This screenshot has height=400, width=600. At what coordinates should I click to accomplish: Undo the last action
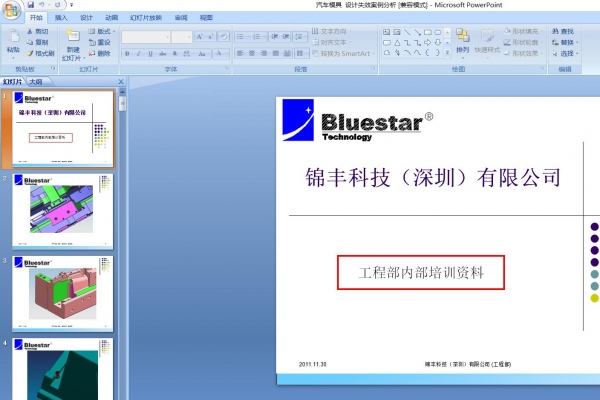[x=42, y=5]
